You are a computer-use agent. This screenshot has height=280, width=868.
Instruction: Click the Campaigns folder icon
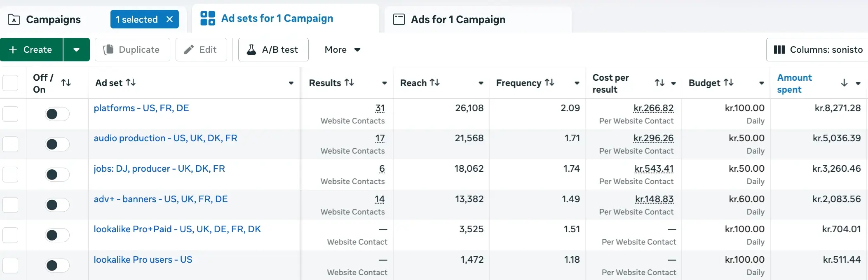click(14, 19)
